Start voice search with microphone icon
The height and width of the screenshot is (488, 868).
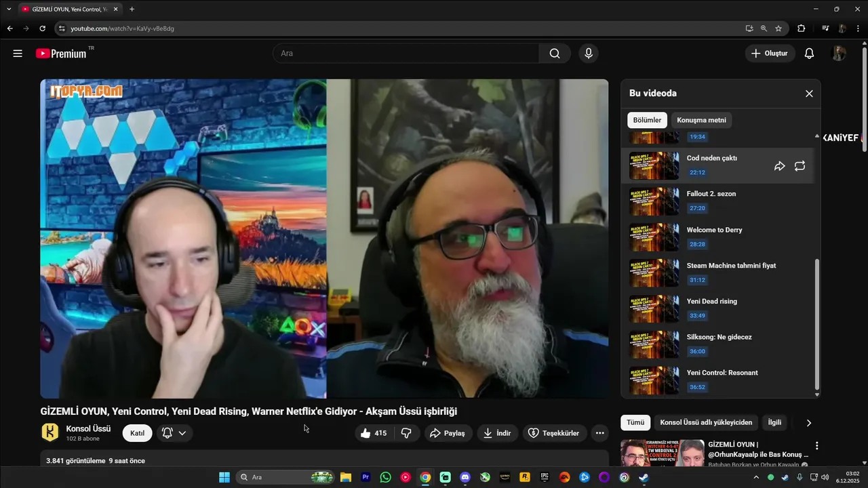(x=589, y=54)
